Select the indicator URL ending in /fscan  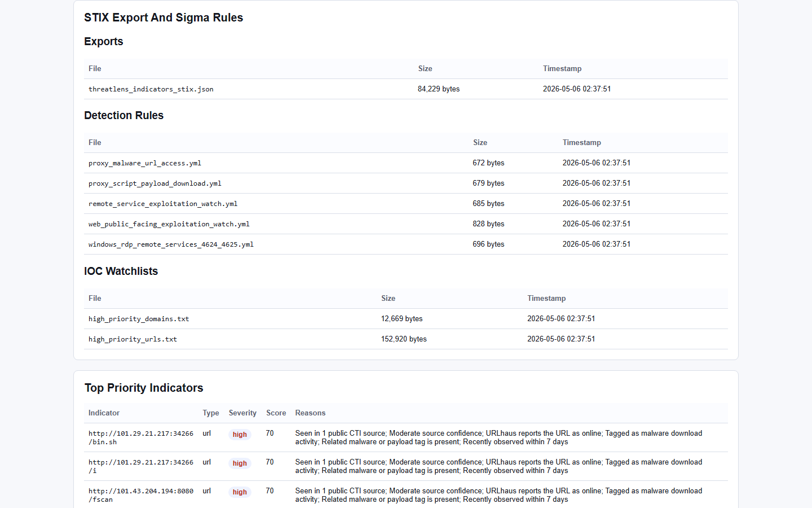tap(141, 495)
